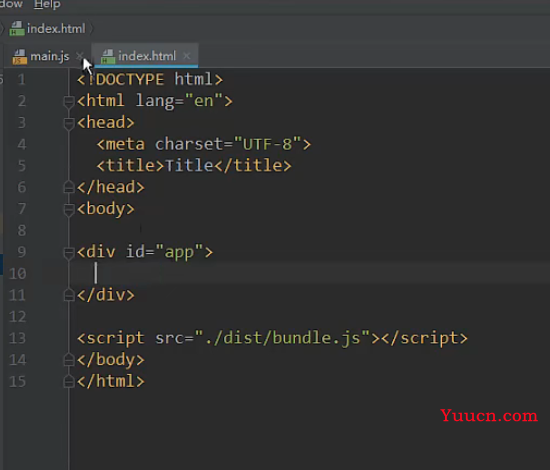The height and width of the screenshot is (470, 550).
Task: Click the closing script tag
Action: point(424,338)
